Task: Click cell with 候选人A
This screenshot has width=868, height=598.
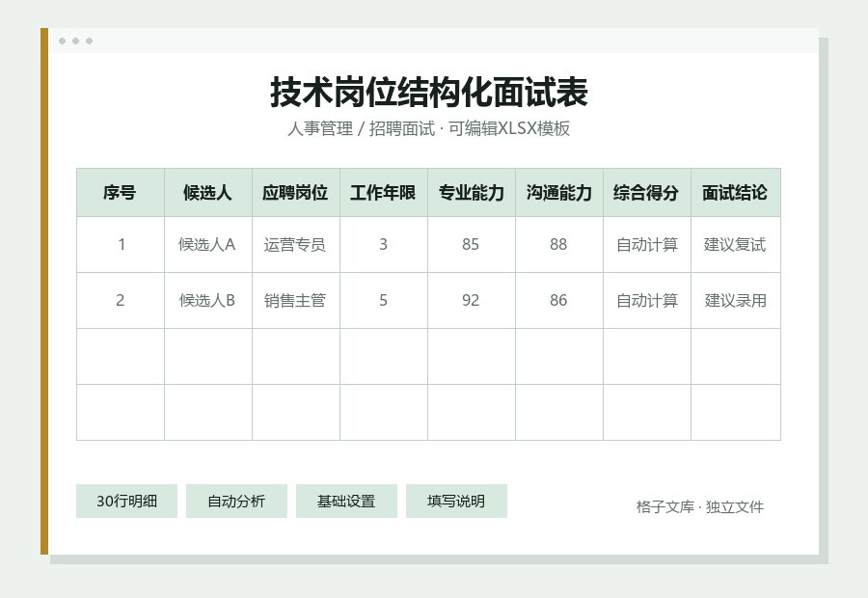Action: [x=208, y=244]
